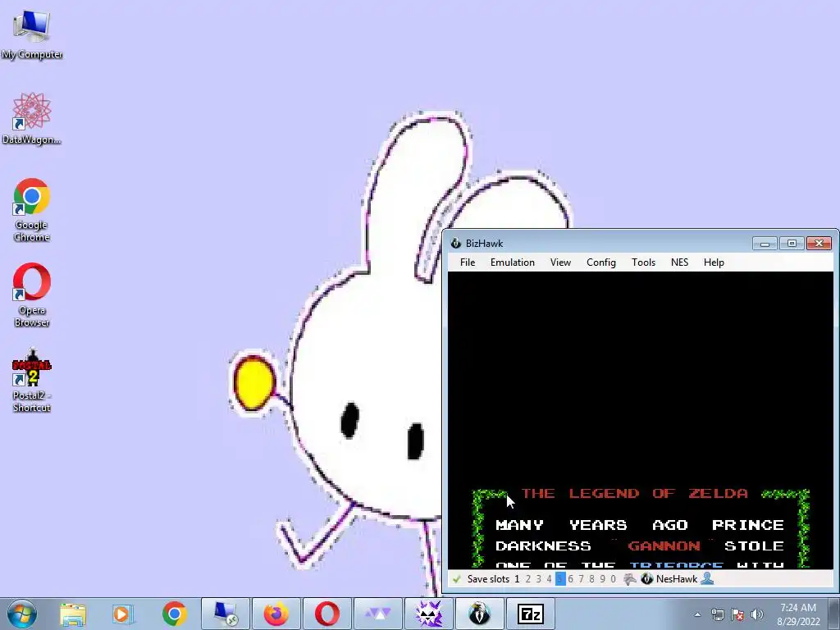Viewport: 840px width, 630px height.
Task: Open the NES menu
Action: [x=679, y=262]
